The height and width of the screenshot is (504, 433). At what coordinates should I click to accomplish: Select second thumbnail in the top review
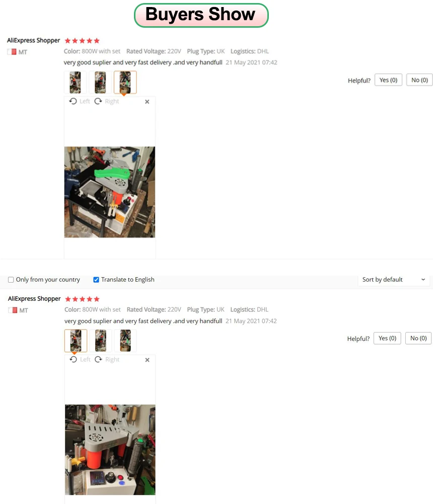(100, 82)
